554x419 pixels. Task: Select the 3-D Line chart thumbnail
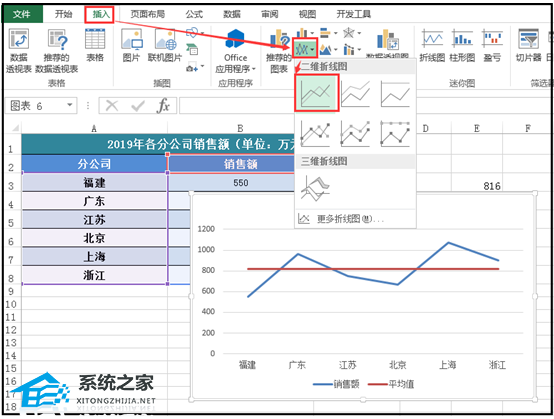coord(316,188)
